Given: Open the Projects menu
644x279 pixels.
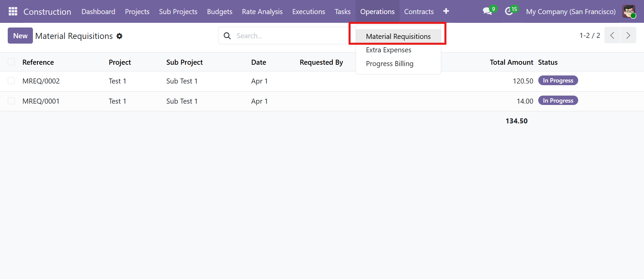Looking at the screenshot, I should pyautogui.click(x=137, y=11).
